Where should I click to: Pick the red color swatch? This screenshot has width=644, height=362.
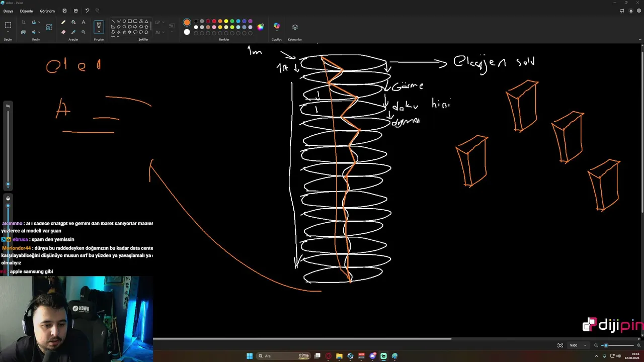[x=214, y=21]
